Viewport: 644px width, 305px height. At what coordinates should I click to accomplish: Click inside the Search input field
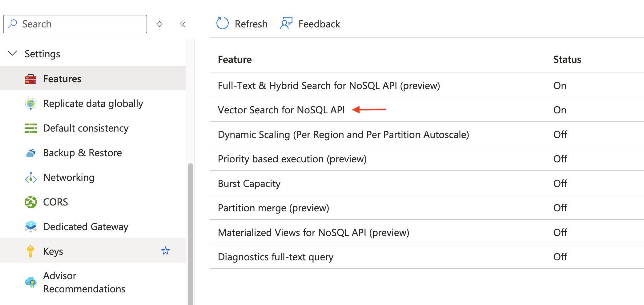(x=75, y=24)
